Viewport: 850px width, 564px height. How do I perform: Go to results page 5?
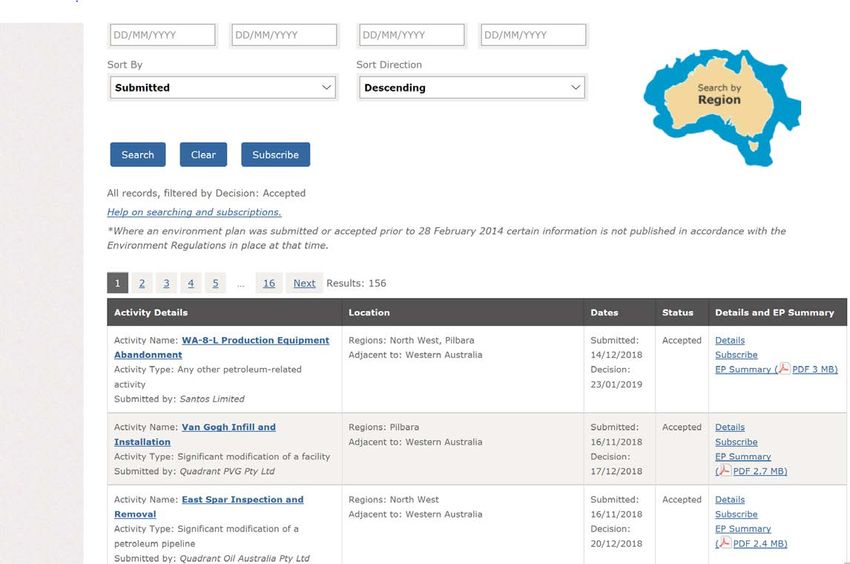coord(215,283)
